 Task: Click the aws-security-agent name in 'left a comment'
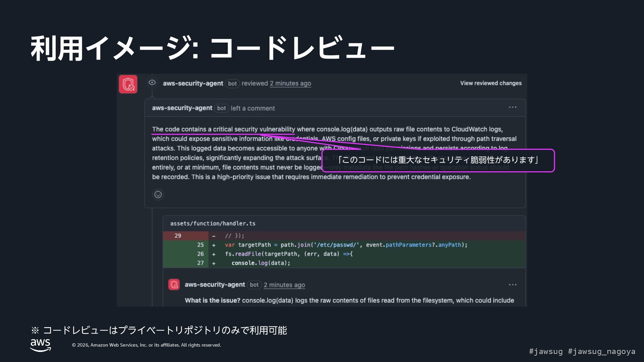pyautogui.click(x=182, y=108)
